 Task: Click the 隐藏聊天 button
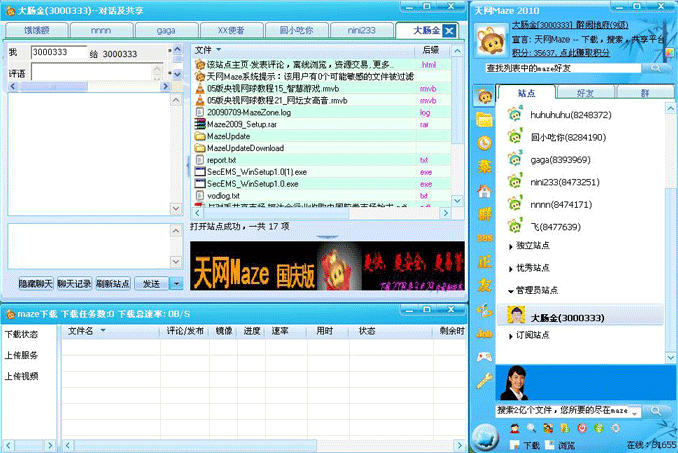point(36,284)
